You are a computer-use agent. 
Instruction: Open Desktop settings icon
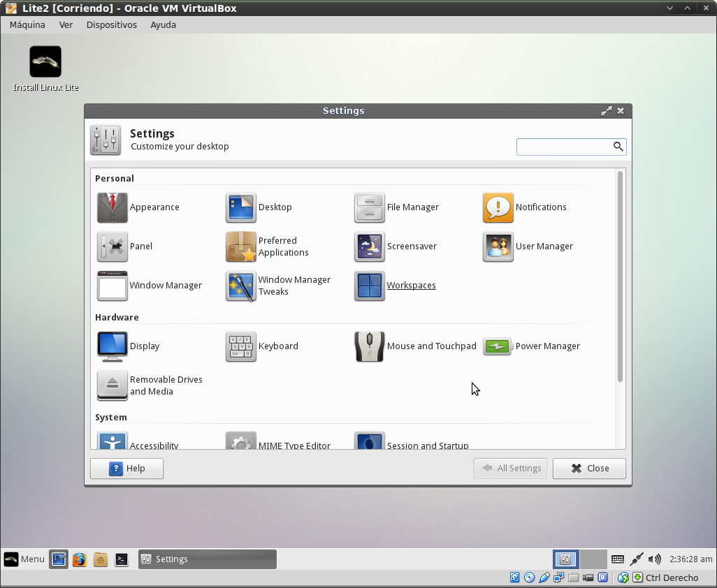tap(241, 207)
